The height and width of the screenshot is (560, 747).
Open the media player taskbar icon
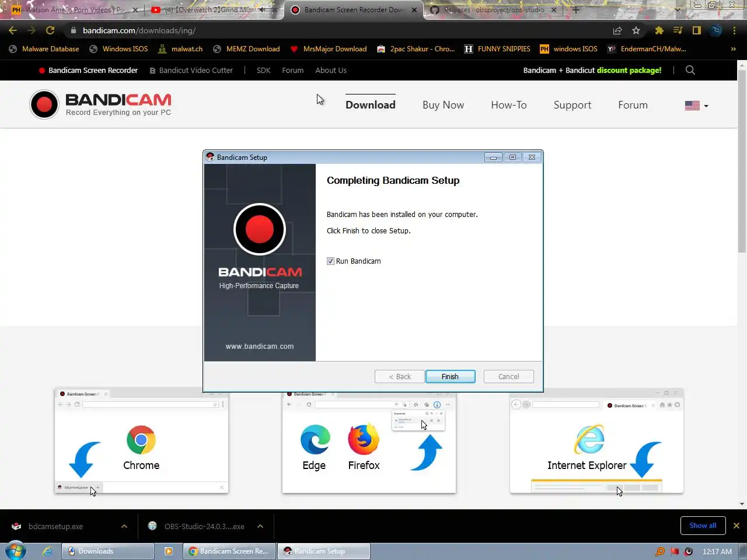point(169,551)
